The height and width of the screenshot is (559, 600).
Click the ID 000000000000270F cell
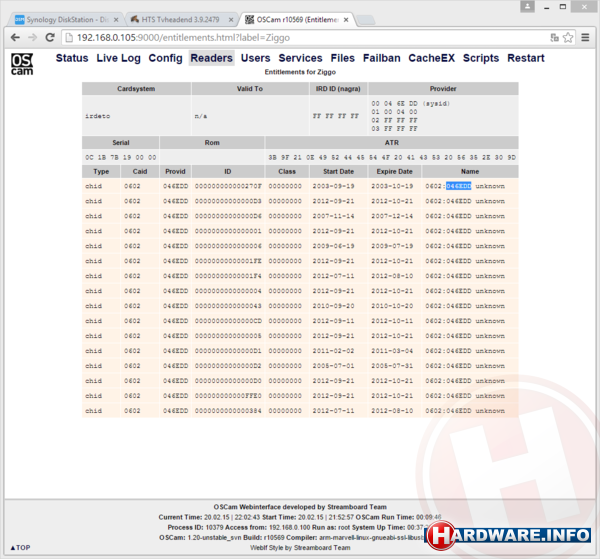coord(228,186)
